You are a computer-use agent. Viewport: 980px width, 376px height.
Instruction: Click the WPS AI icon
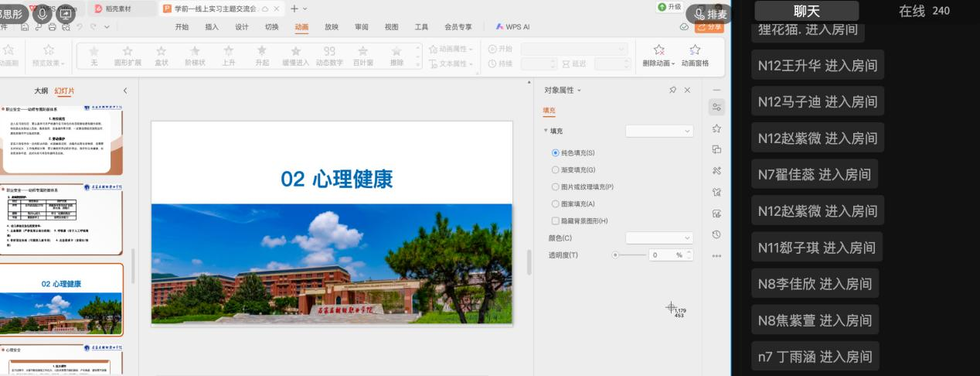[513, 26]
